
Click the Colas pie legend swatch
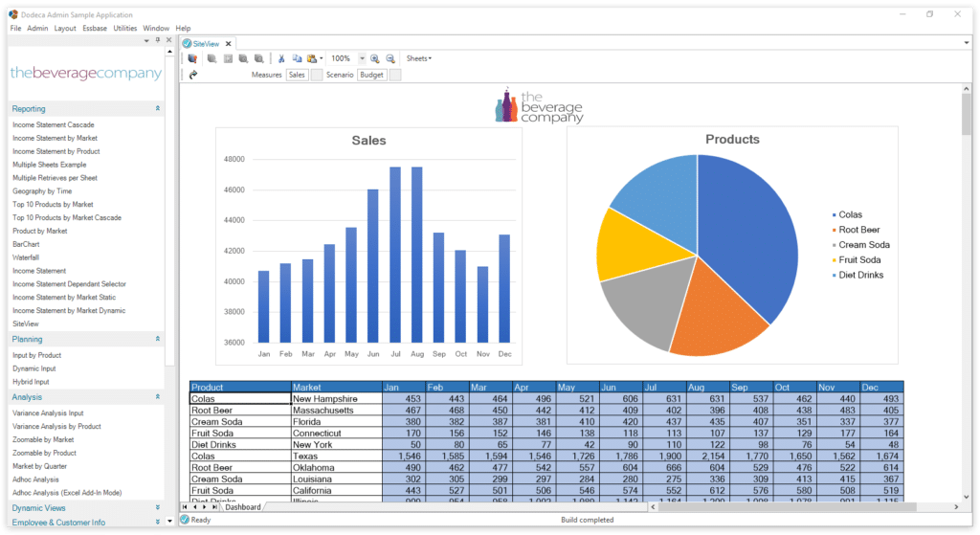click(x=834, y=215)
